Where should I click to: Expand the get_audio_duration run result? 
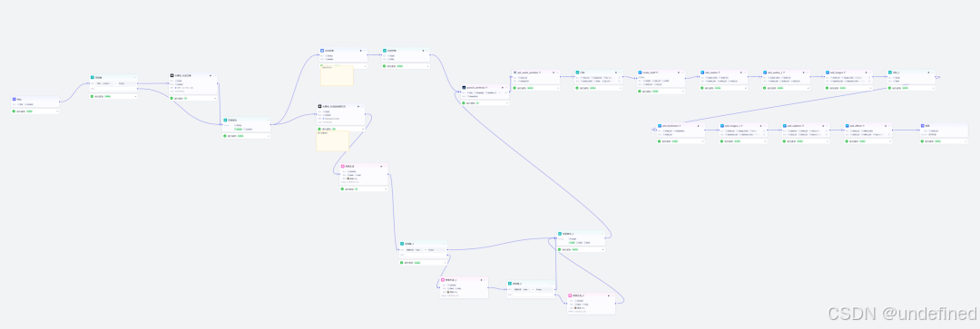(x=557, y=88)
